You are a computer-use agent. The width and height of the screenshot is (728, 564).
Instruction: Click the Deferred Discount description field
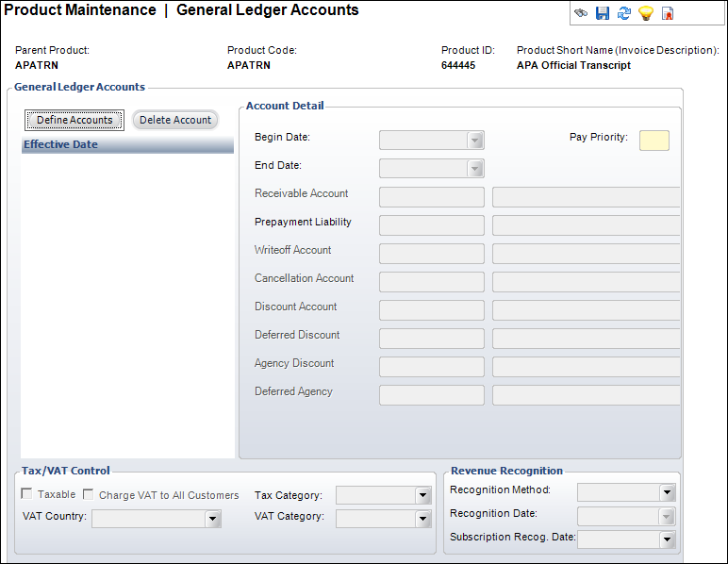[586, 339]
